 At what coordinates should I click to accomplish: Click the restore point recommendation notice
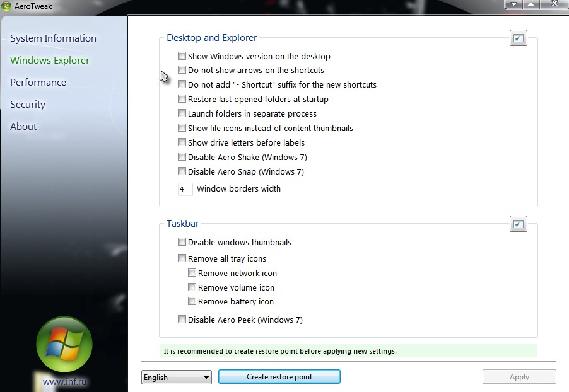348,351
